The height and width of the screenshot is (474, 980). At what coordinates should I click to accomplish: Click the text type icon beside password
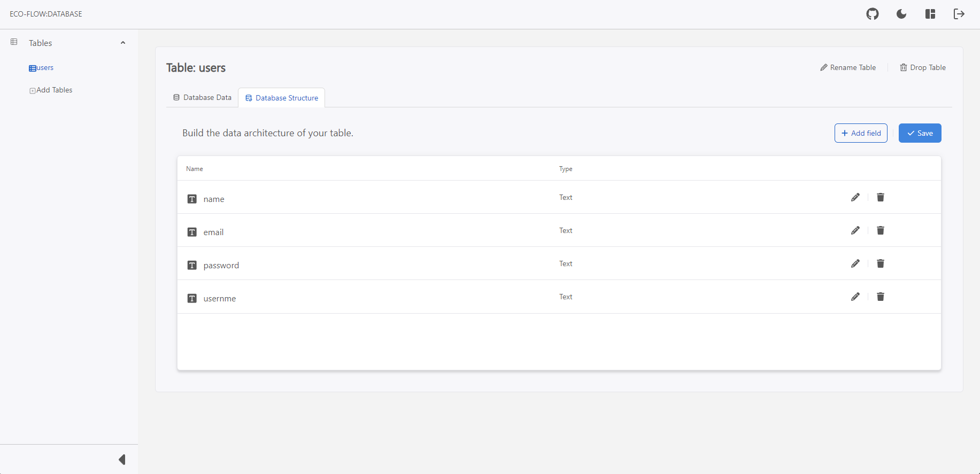(192, 265)
